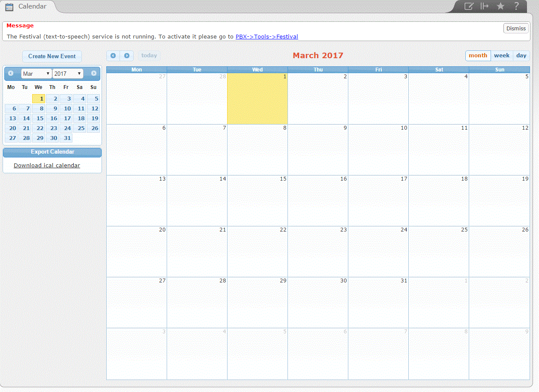
Task: Select day 1 in mini calendar
Action: point(39,98)
